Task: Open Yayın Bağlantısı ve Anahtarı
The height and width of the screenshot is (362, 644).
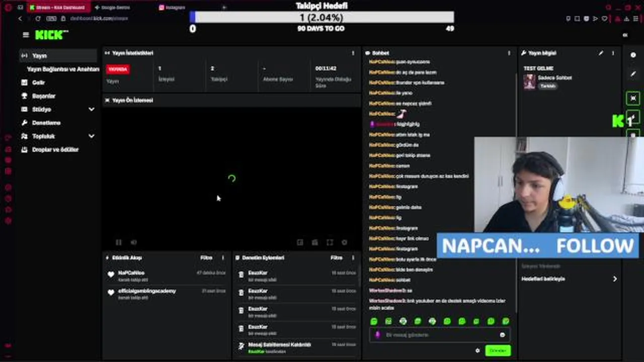Action: pyautogui.click(x=63, y=69)
